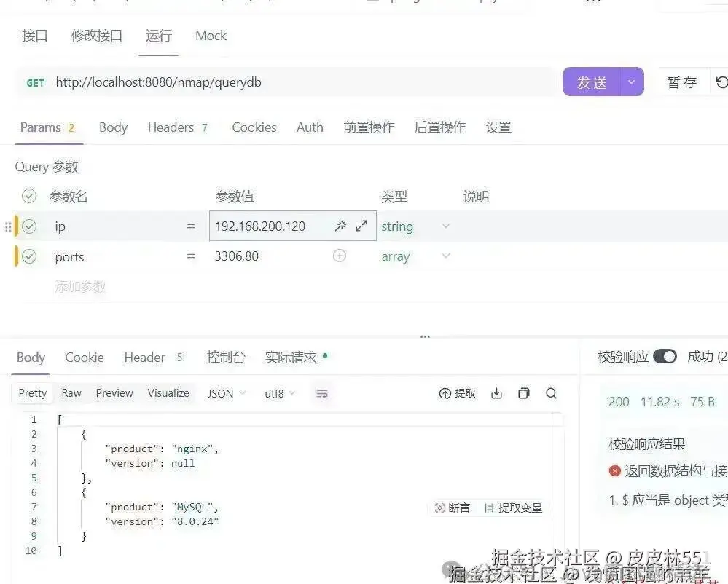Show the 实际请求 tab
Image resolution: width=728 pixels, height=584 pixels.
coord(296,358)
